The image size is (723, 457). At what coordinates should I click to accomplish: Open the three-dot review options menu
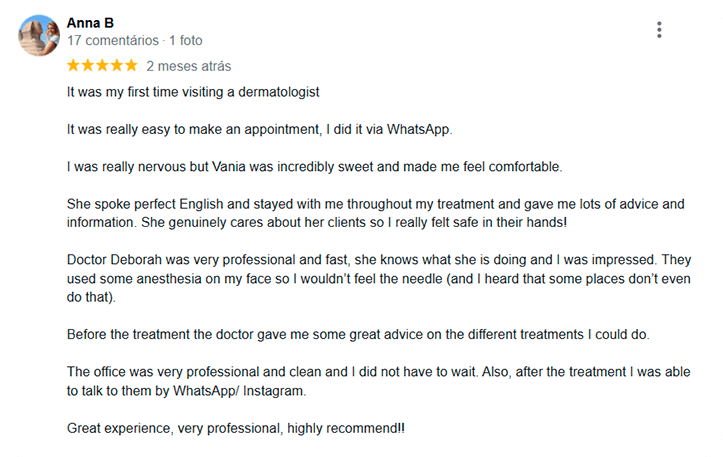point(659,30)
